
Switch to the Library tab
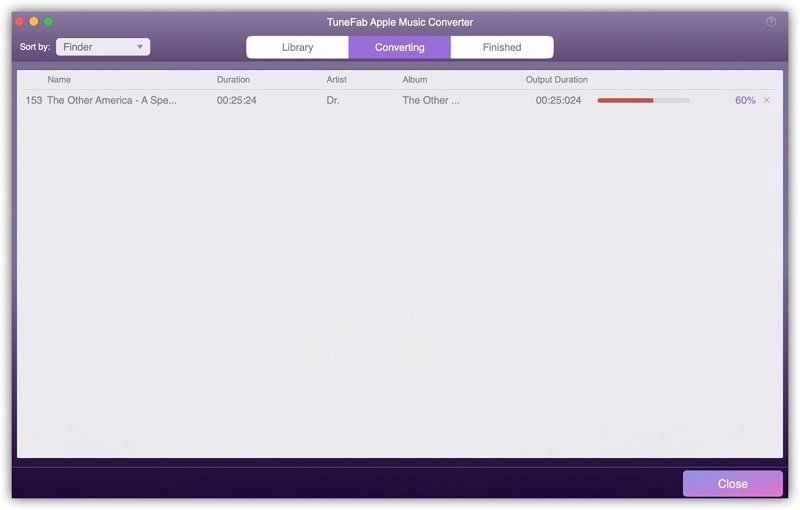tap(297, 47)
